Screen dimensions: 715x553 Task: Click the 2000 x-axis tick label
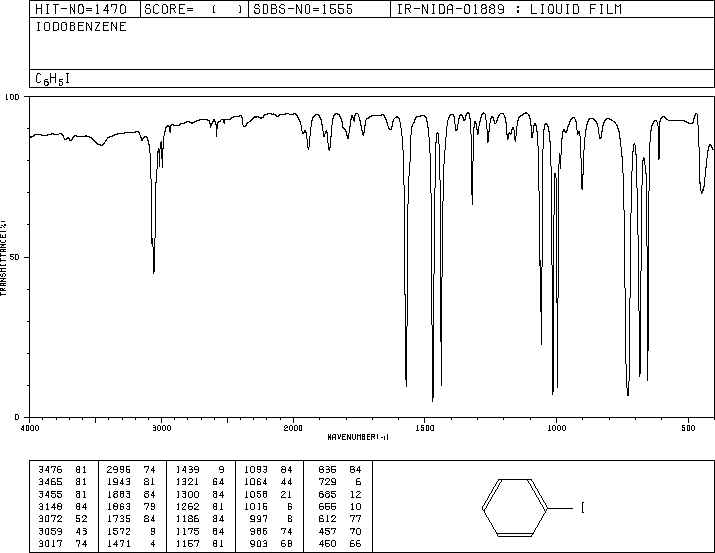293,428
